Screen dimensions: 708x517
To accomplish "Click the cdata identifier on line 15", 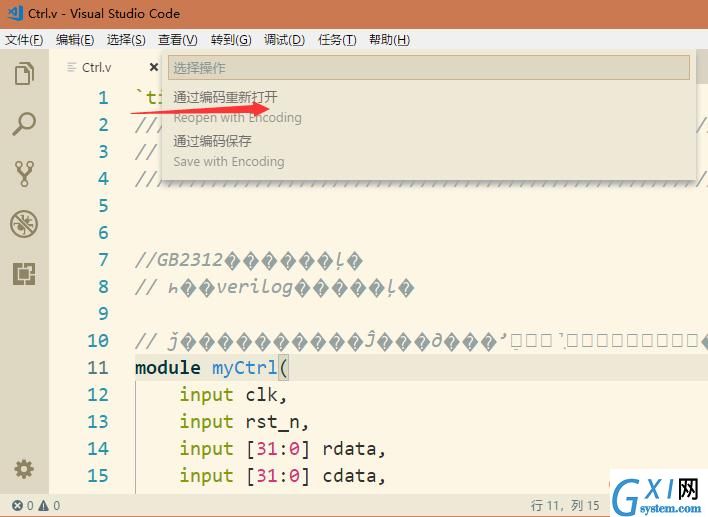I will (349, 476).
